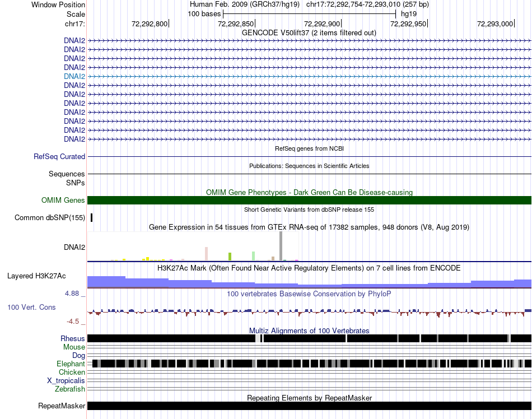Click the RefSeq Curated intron line
Viewport: 532px width, 419px height.
[309, 156]
